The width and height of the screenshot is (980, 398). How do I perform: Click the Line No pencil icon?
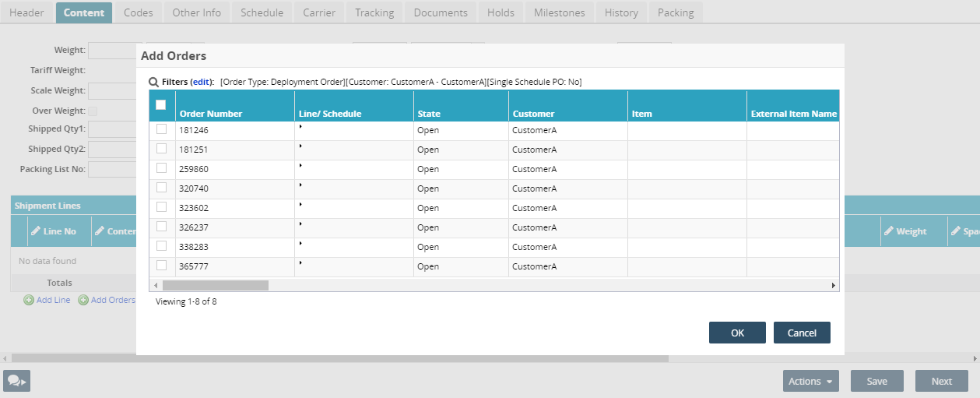pos(35,231)
